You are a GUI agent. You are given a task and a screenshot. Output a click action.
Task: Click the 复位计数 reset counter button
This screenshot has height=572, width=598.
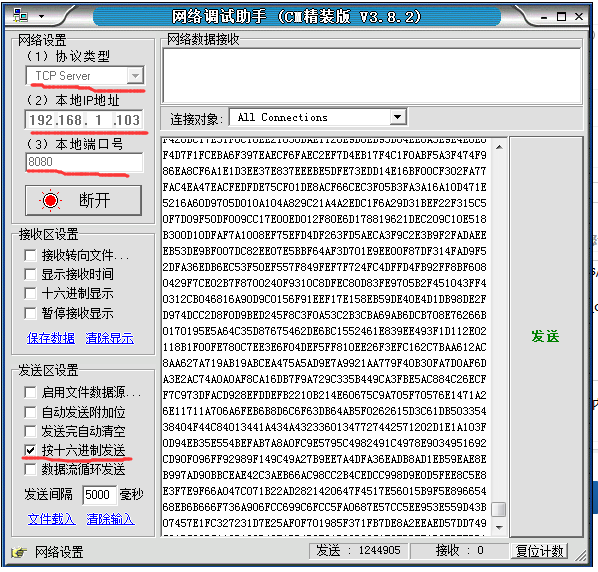point(539,551)
